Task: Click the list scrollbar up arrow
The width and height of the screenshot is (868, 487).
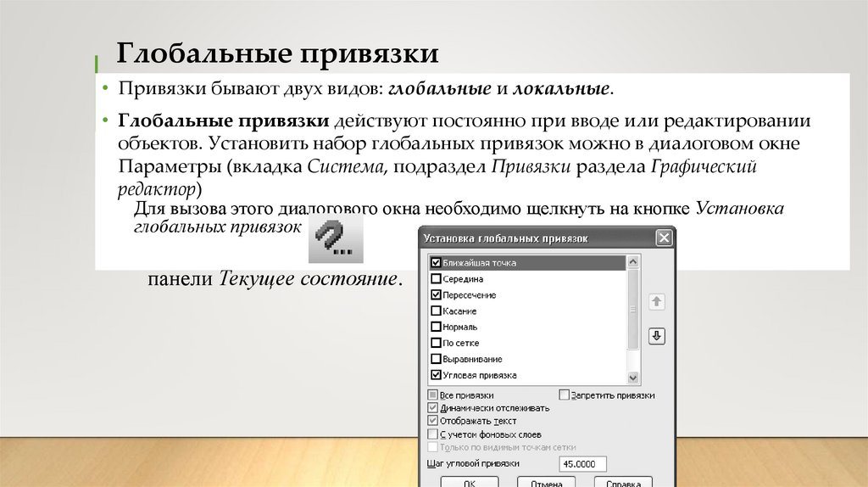Action: (633, 262)
